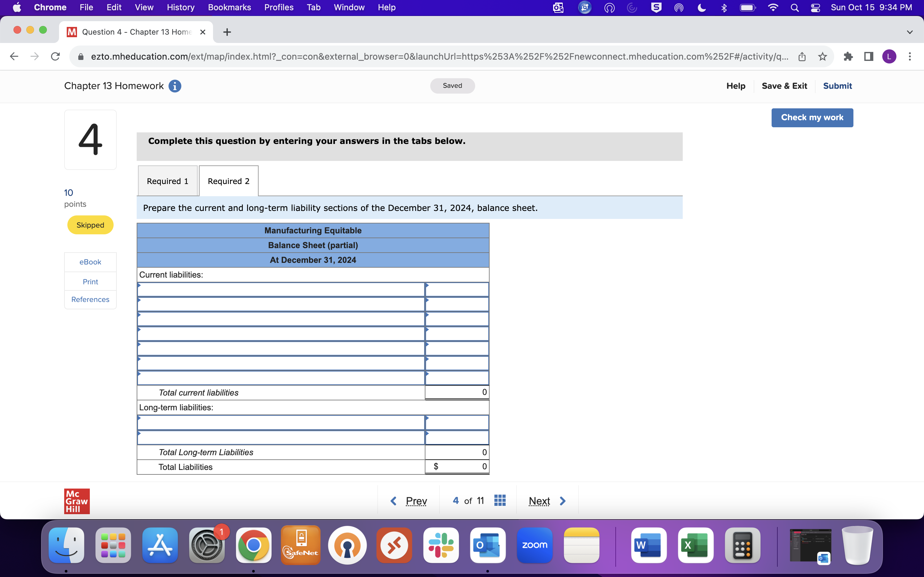
Task: Click the References link
Action: 90,299
